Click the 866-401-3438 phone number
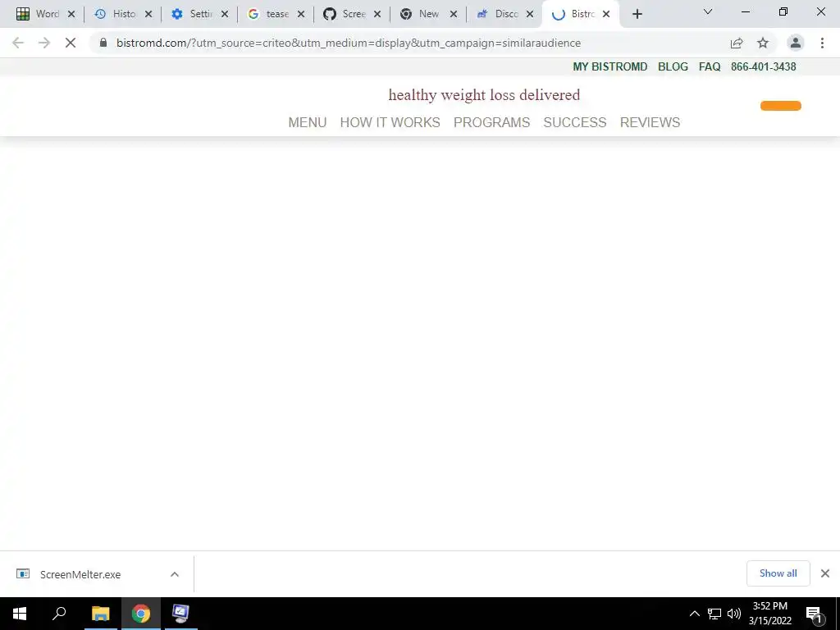840x630 pixels. [x=764, y=67]
